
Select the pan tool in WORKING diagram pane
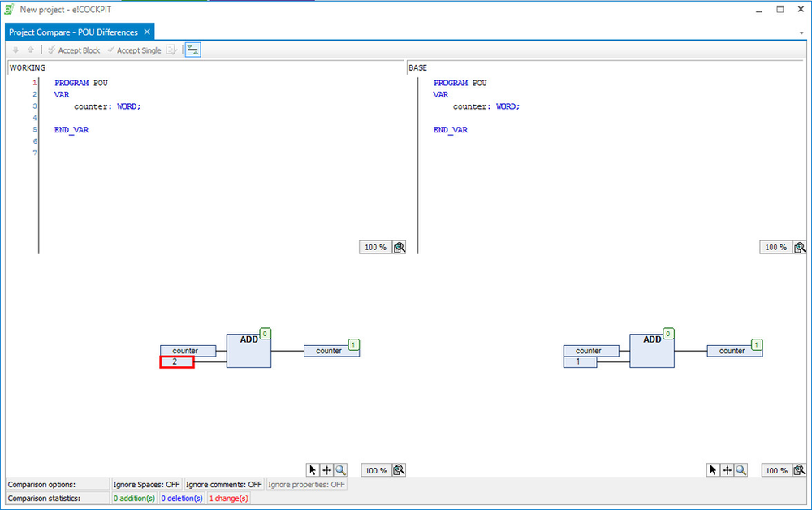(326, 470)
